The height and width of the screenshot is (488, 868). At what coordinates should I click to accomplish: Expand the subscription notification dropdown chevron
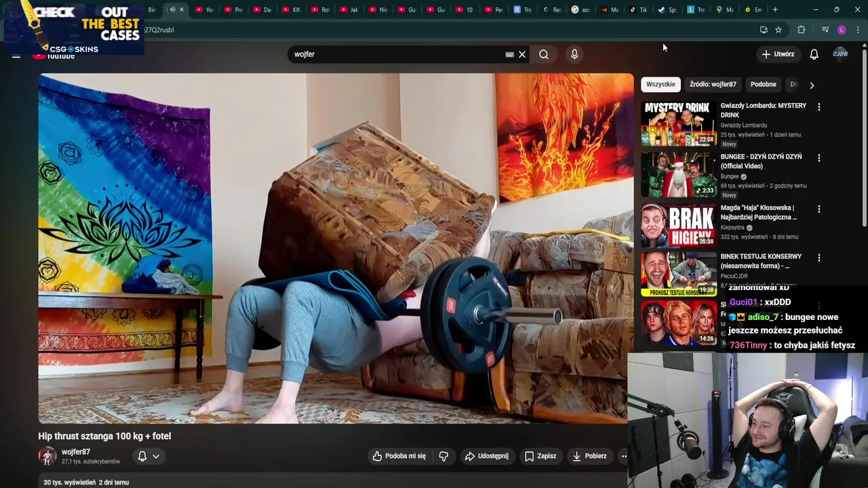[x=156, y=456]
